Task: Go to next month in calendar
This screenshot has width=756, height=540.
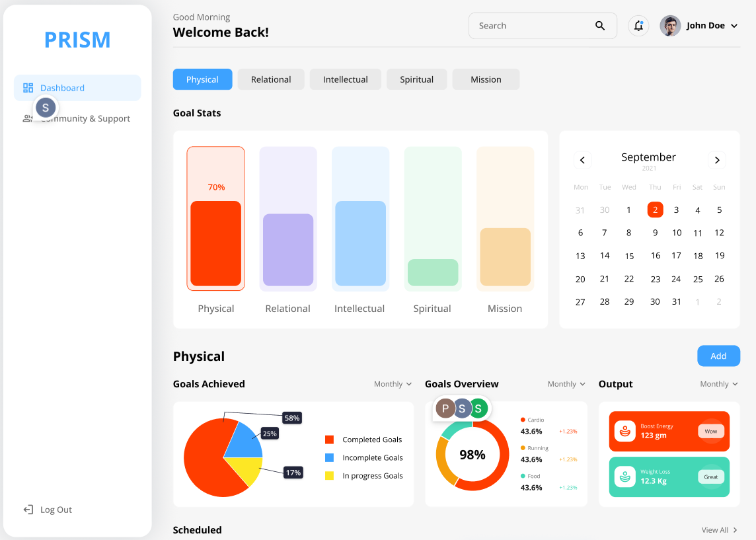Action: [717, 160]
